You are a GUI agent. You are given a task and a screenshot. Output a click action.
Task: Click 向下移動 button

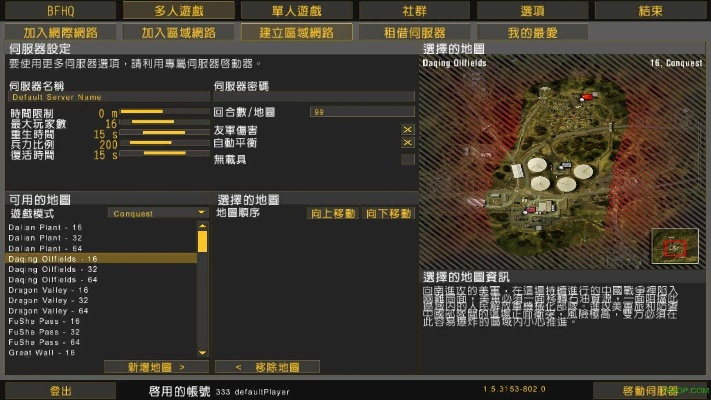(389, 213)
